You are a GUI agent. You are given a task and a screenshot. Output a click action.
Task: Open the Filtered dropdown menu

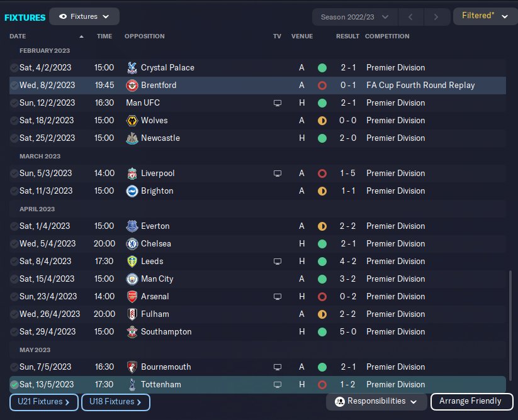coord(485,16)
